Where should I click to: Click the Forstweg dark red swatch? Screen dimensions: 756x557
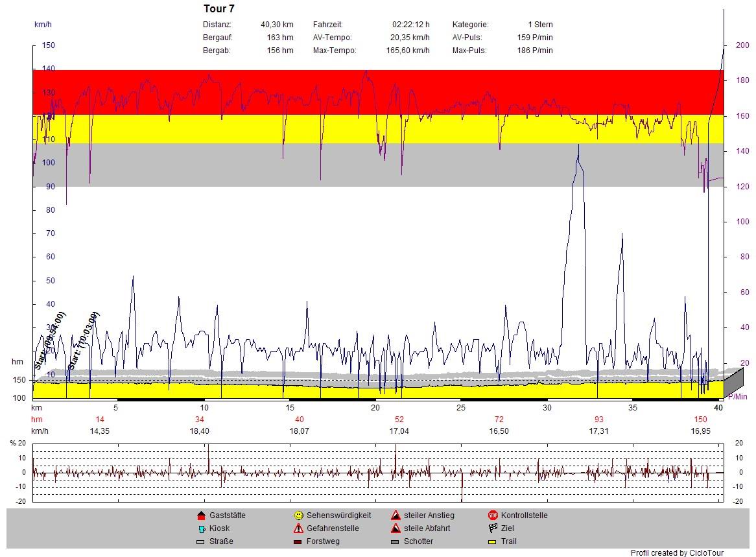pyautogui.click(x=298, y=541)
